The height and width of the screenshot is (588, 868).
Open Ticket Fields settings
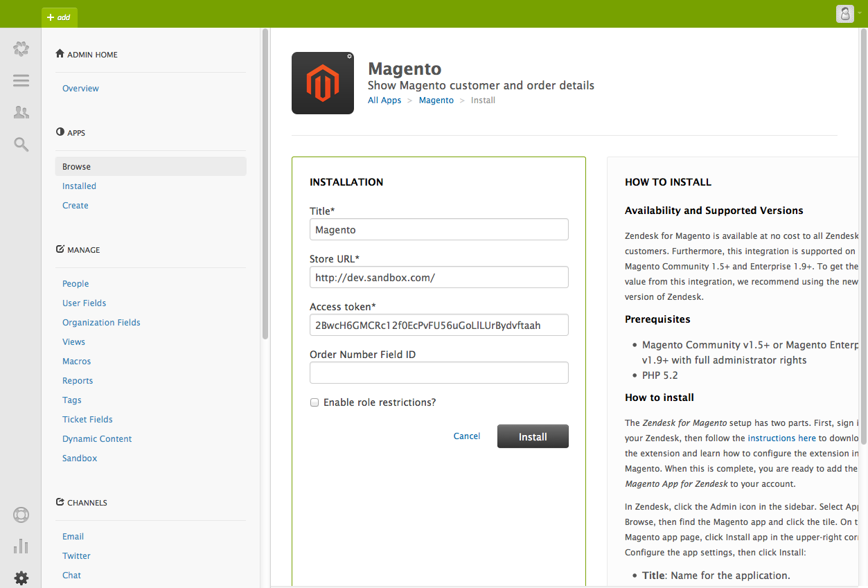click(x=87, y=420)
